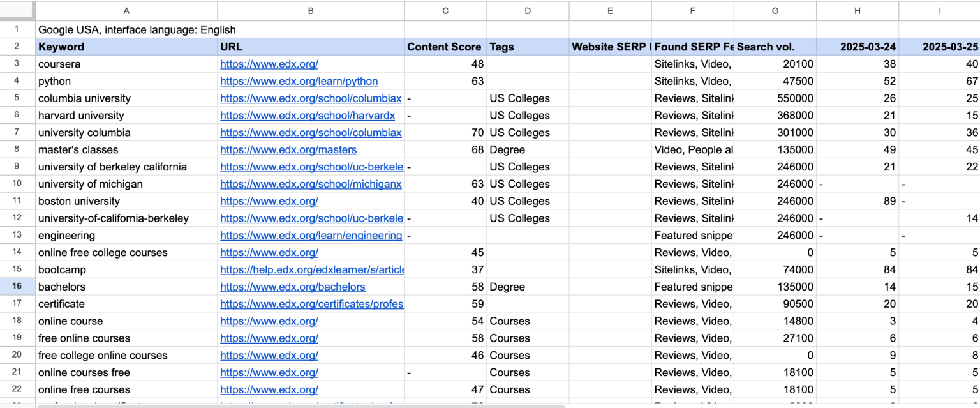Open the edx.org homepage link in row 3
This screenshot has width=980, height=408.
point(269,64)
